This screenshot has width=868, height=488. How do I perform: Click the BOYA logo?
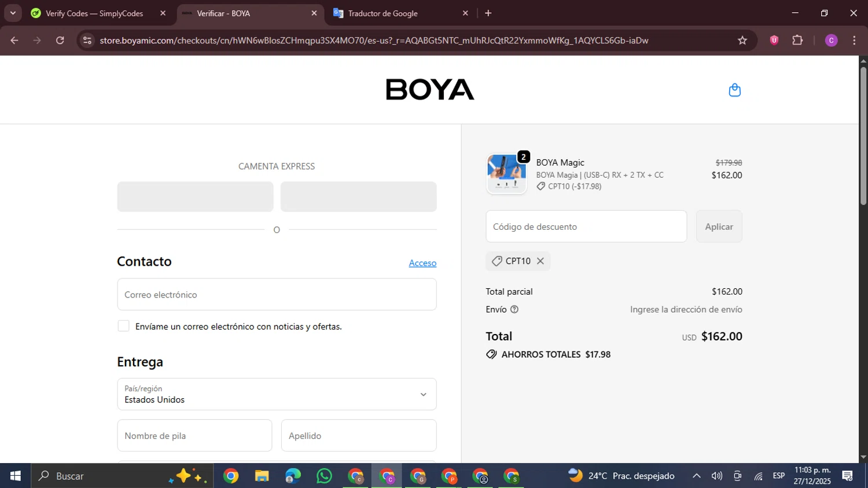click(430, 90)
